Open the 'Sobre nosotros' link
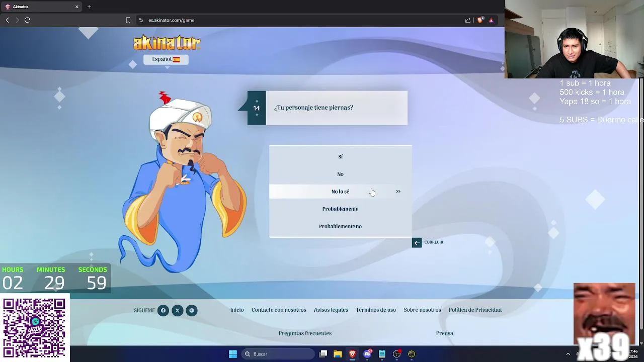This screenshot has width=644, height=362. click(422, 310)
